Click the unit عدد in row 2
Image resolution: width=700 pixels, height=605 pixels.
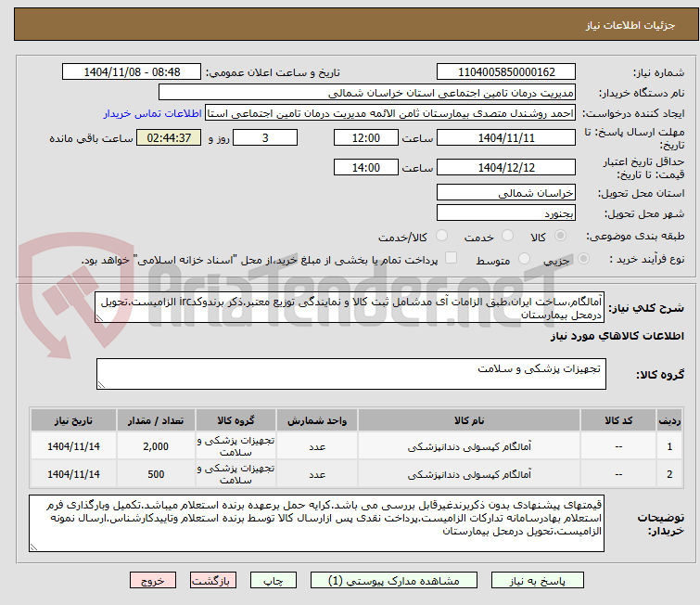point(317,474)
